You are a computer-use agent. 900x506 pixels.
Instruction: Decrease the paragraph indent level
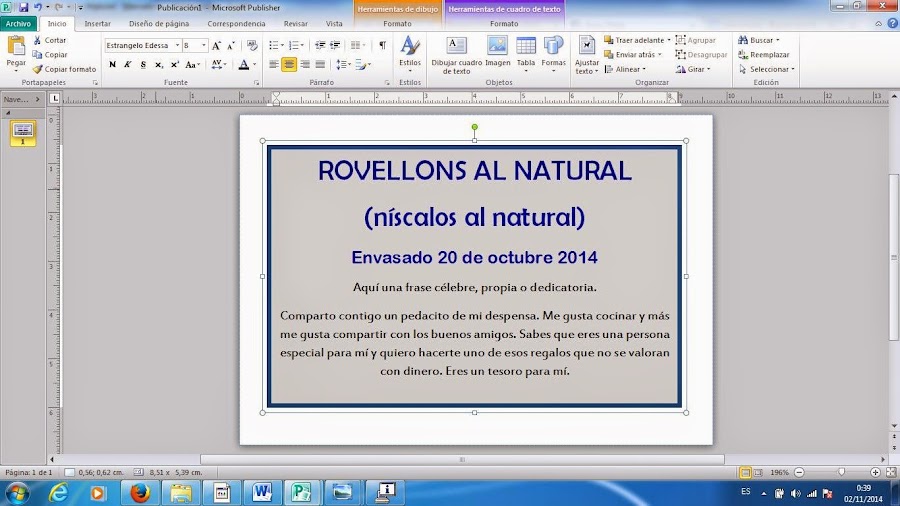point(320,45)
